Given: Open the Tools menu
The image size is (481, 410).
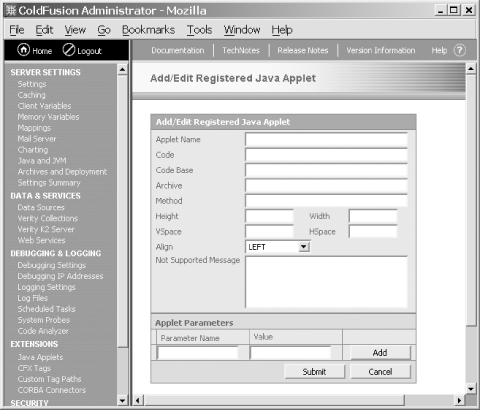Looking at the screenshot, I should coord(199,30).
